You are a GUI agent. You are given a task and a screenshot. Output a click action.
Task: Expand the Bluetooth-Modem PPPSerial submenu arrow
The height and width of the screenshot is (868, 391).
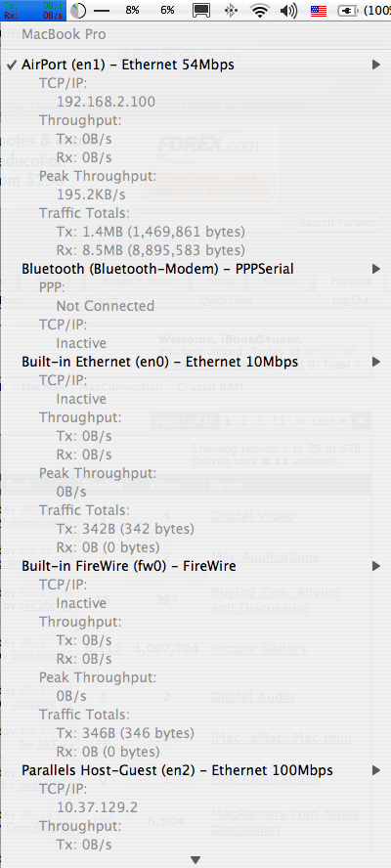376,269
